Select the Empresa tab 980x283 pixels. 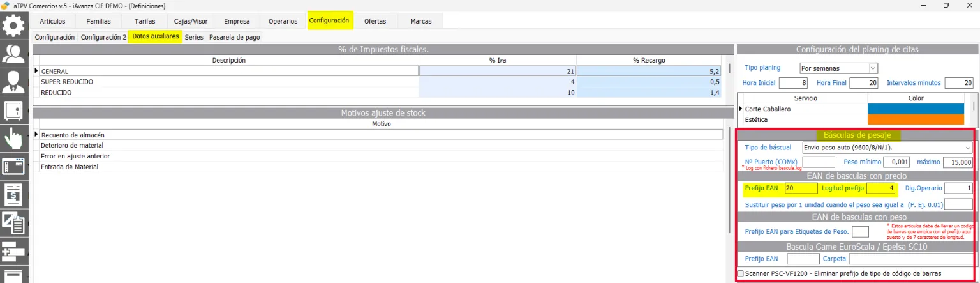[237, 21]
